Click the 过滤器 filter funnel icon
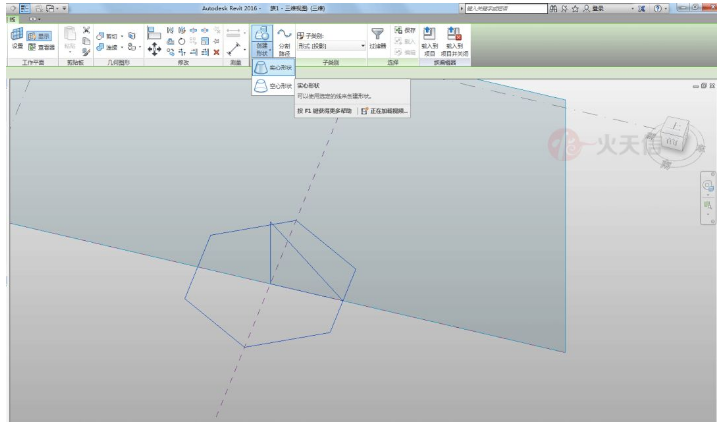This screenshot has height=427, width=723. [x=377, y=38]
